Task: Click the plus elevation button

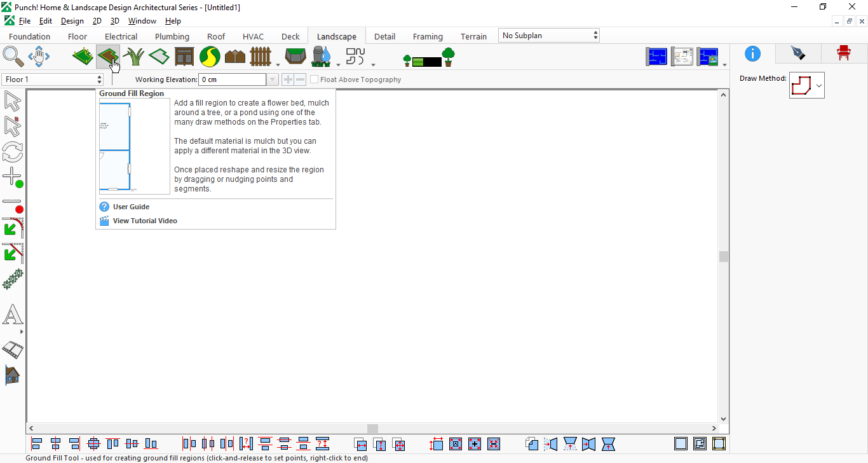Action: (288, 79)
